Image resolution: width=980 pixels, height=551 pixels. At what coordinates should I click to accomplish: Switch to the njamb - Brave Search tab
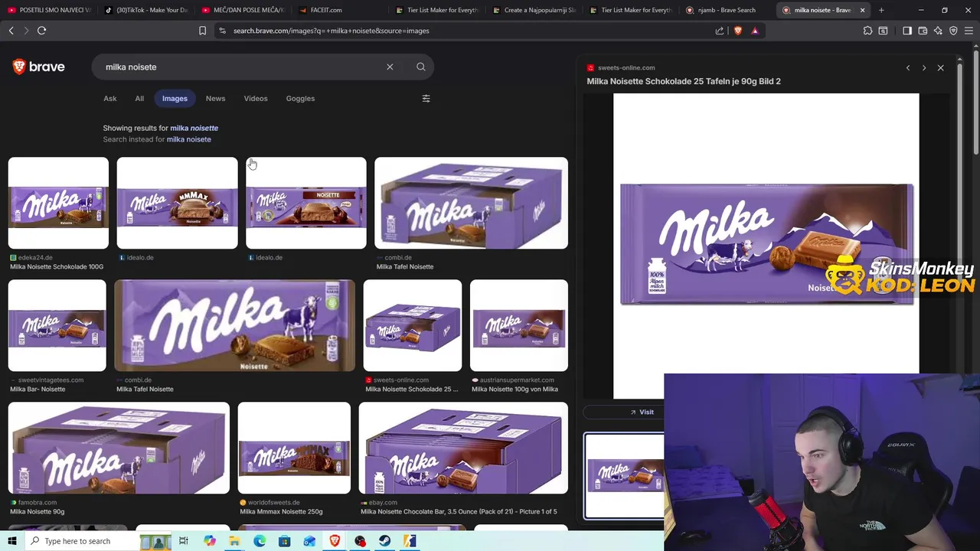click(727, 10)
